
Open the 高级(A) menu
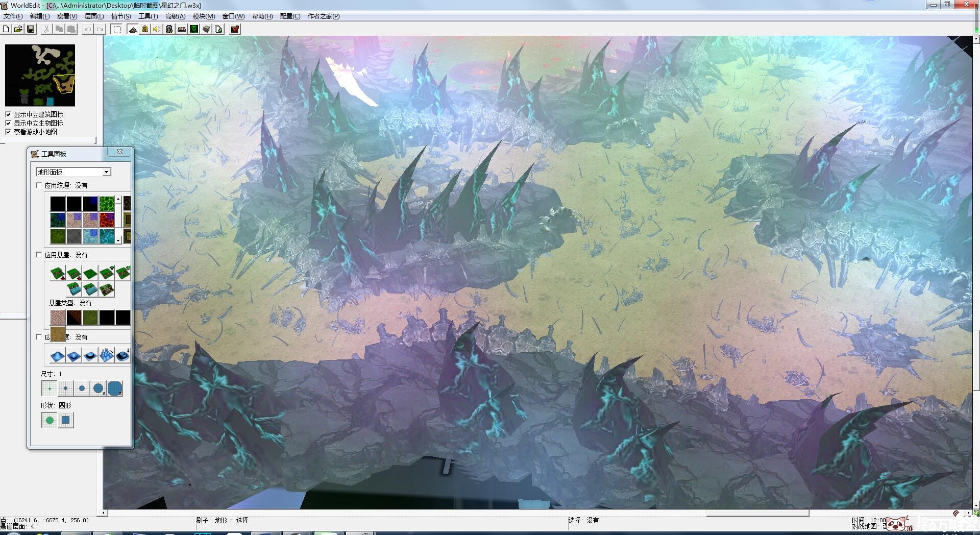(175, 16)
